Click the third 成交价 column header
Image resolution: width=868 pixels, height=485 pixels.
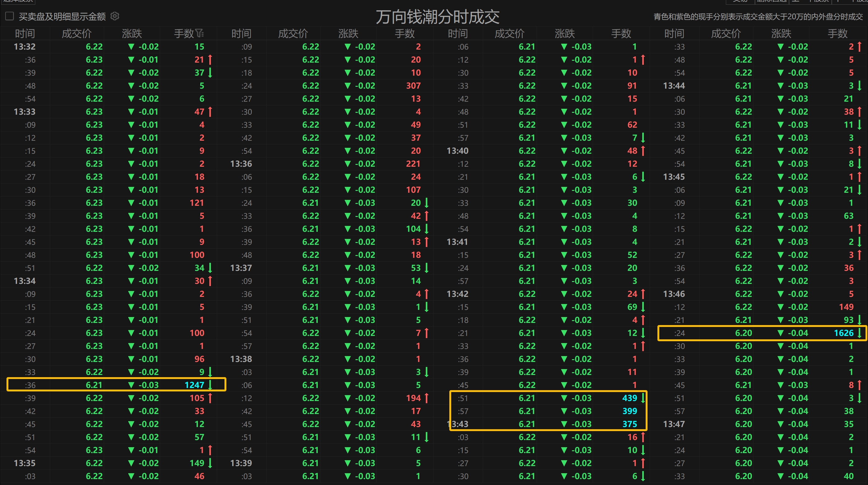click(509, 33)
